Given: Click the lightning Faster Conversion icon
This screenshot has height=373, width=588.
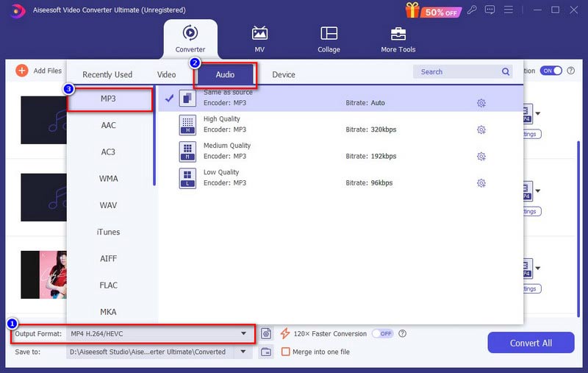Looking at the screenshot, I should pos(285,333).
